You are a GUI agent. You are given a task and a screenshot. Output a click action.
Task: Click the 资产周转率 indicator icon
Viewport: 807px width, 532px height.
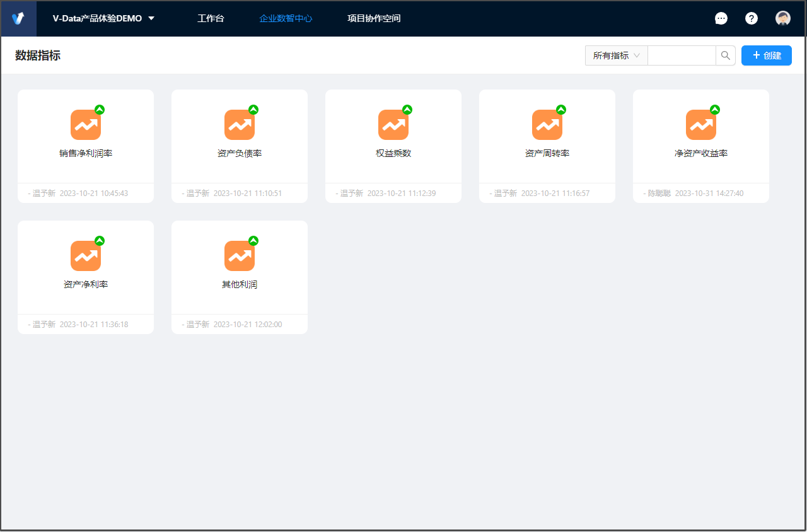click(547, 125)
